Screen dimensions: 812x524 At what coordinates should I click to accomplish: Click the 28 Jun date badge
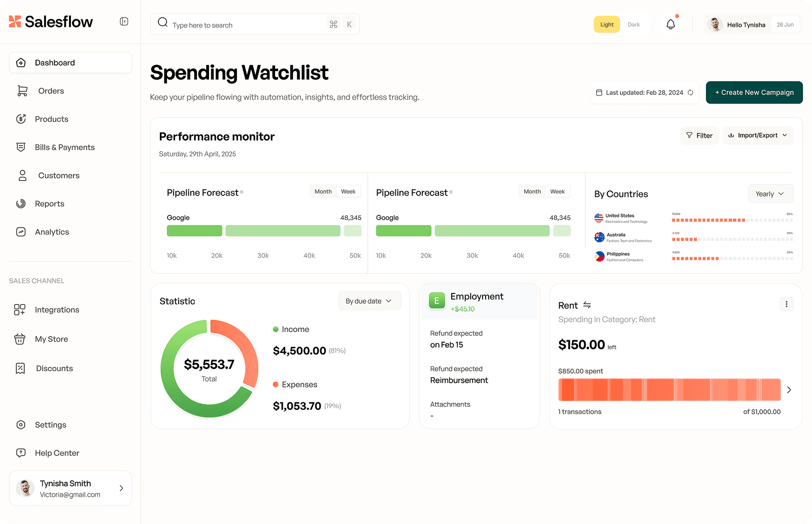pos(785,24)
